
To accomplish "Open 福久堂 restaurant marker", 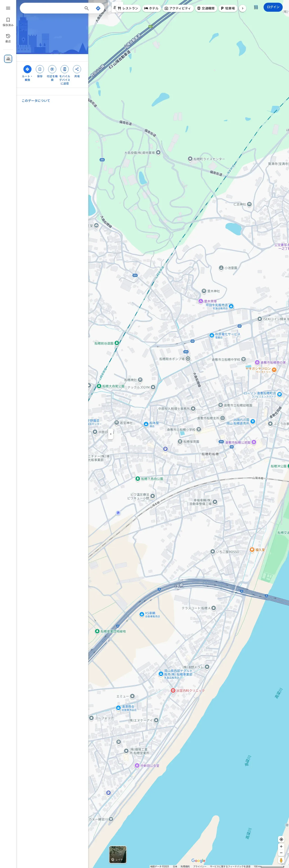I will (252, 550).
